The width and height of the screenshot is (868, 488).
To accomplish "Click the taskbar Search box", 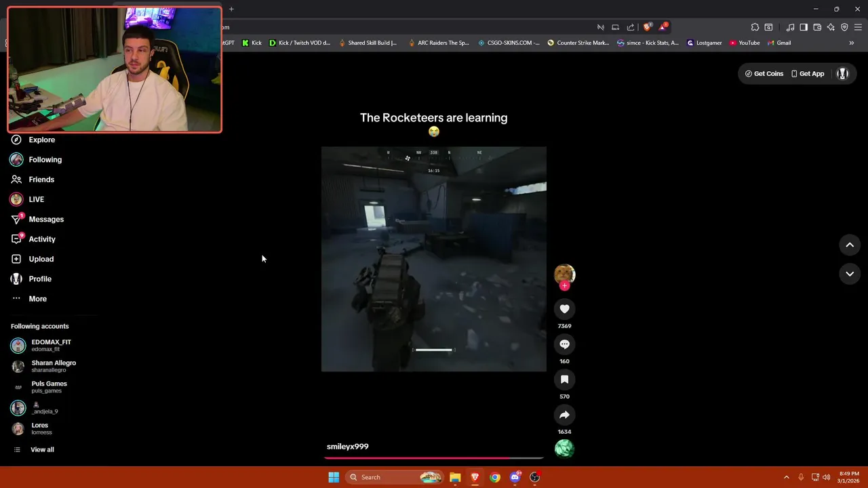I will [395, 477].
